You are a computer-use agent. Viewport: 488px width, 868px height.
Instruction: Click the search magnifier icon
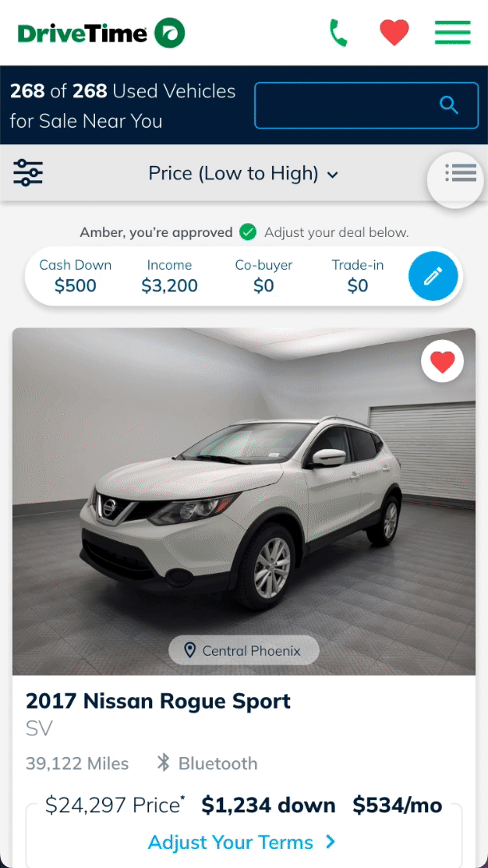point(449,105)
